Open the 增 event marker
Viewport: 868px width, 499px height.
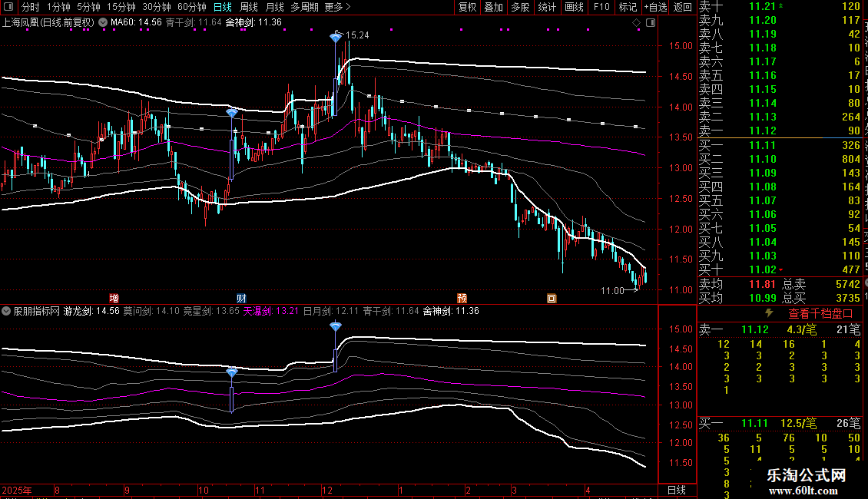coord(114,298)
